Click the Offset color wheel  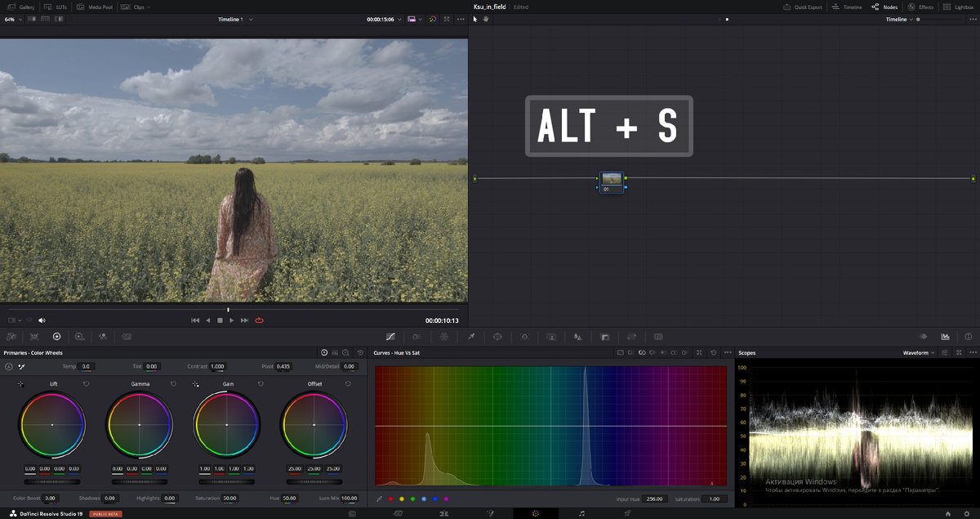point(314,425)
